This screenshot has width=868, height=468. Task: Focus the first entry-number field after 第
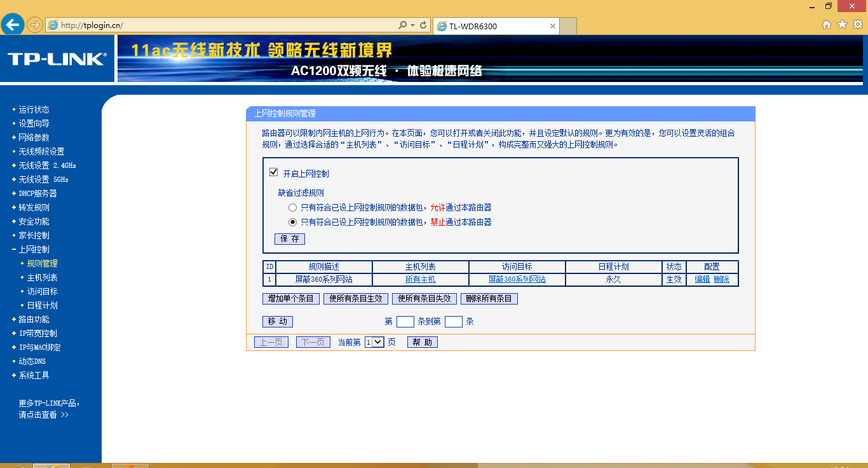click(405, 322)
